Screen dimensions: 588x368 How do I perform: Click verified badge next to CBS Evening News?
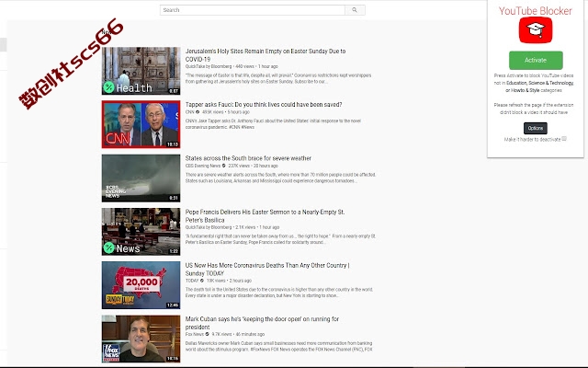[224, 166]
